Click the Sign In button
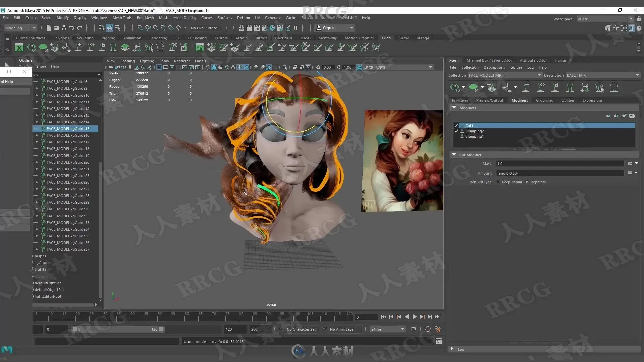This screenshot has height=362, width=644. pyautogui.click(x=329, y=28)
